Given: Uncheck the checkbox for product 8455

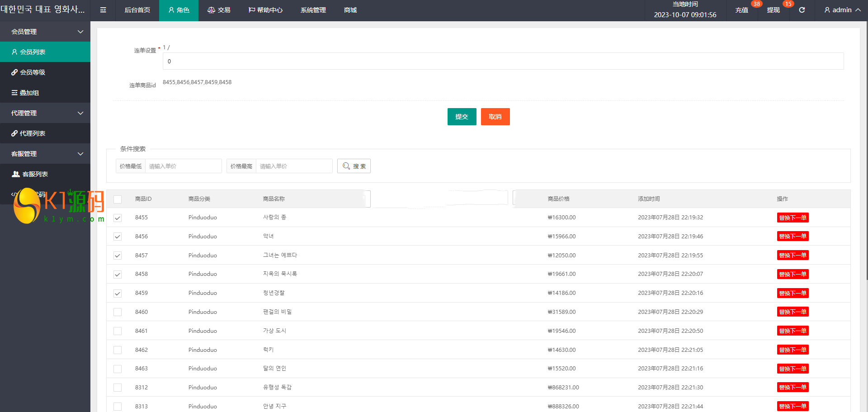Looking at the screenshot, I should point(118,218).
